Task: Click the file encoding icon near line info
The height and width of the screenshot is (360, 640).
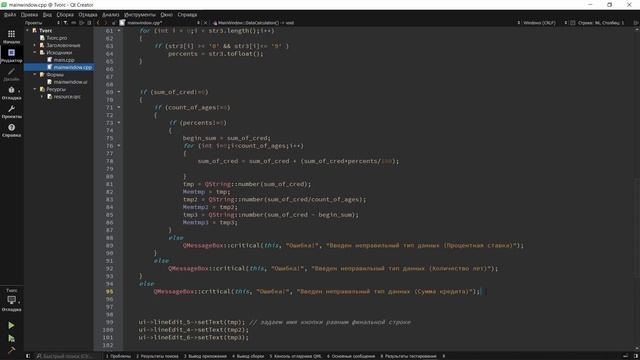Action: 573,23
